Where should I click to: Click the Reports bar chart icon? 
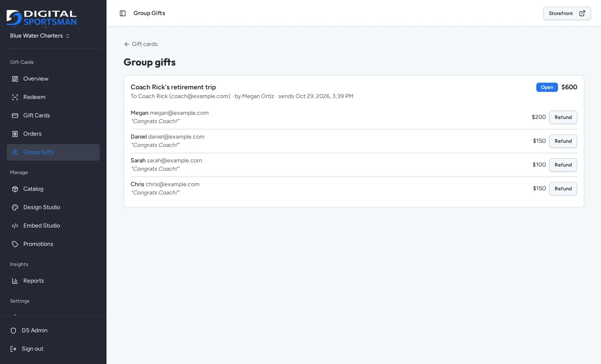point(15,281)
